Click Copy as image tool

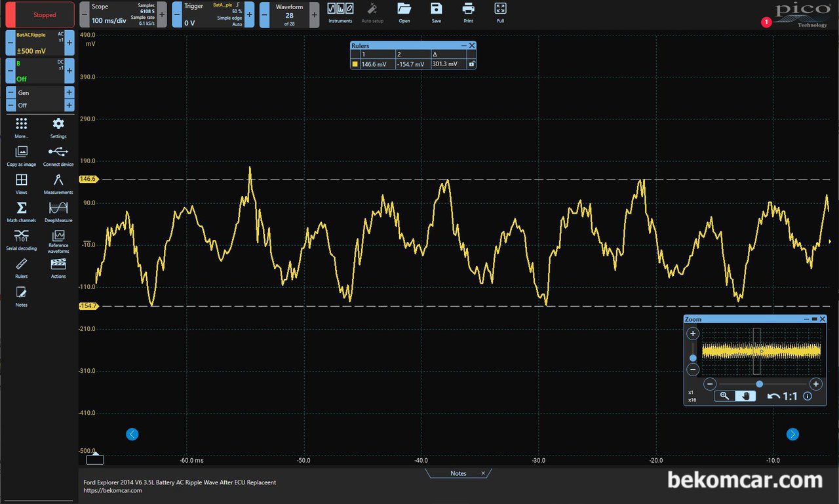pyautogui.click(x=22, y=156)
